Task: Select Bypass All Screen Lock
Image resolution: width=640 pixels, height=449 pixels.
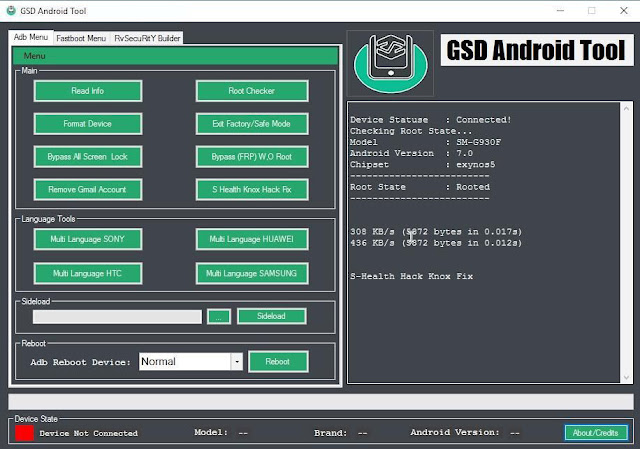Action: tap(88, 157)
